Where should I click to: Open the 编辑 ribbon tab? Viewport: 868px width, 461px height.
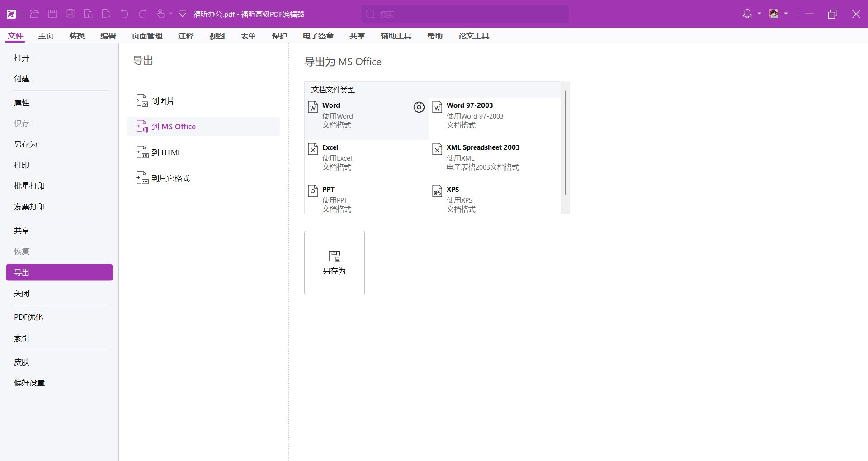tap(108, 36)
